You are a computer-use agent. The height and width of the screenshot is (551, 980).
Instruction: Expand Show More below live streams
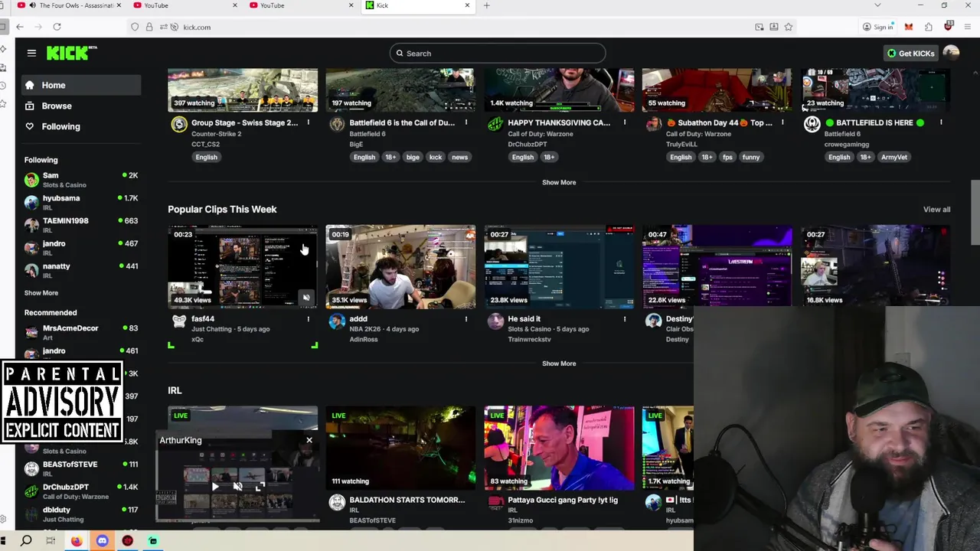coord(559,182)
